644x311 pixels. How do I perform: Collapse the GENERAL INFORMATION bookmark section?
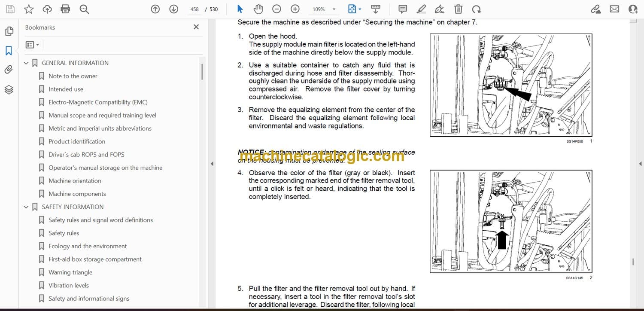(x=26, y=63)
